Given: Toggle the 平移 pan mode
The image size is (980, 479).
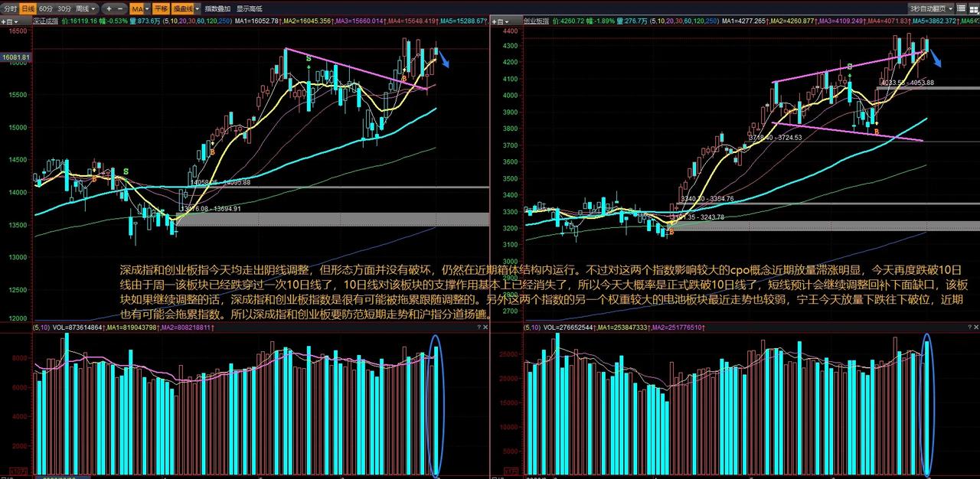Looking at the screenshot, I should [161, 8].
